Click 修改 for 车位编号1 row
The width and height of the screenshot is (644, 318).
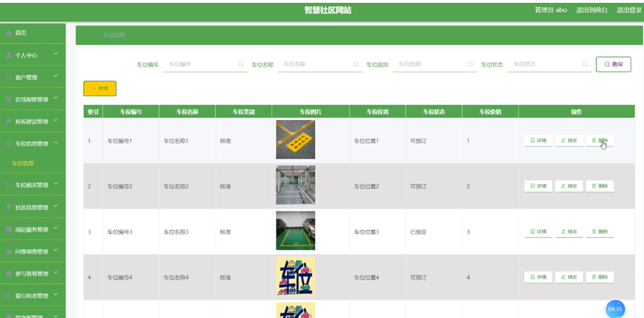tap(569, 140)
